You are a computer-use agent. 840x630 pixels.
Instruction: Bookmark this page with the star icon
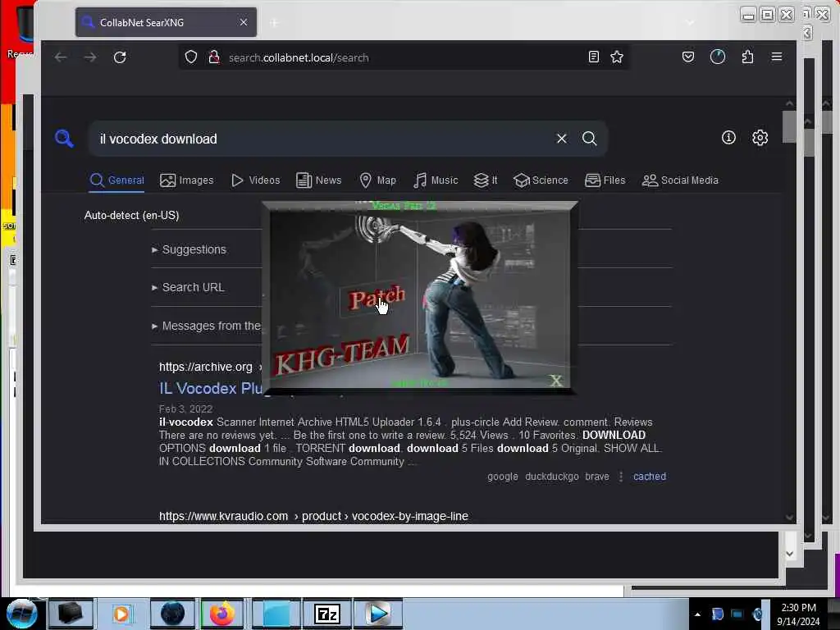[x=617, y=57]
